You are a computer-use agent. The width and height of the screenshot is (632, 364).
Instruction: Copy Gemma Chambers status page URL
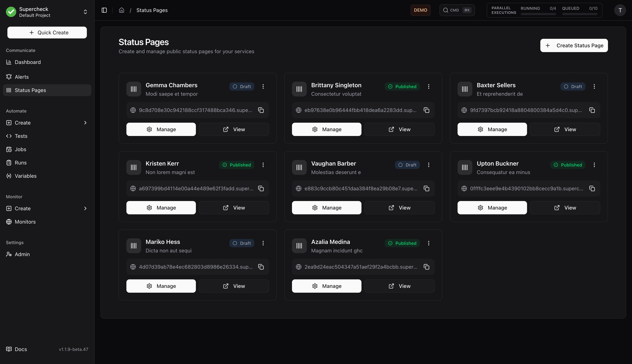[x=261, y=110]
